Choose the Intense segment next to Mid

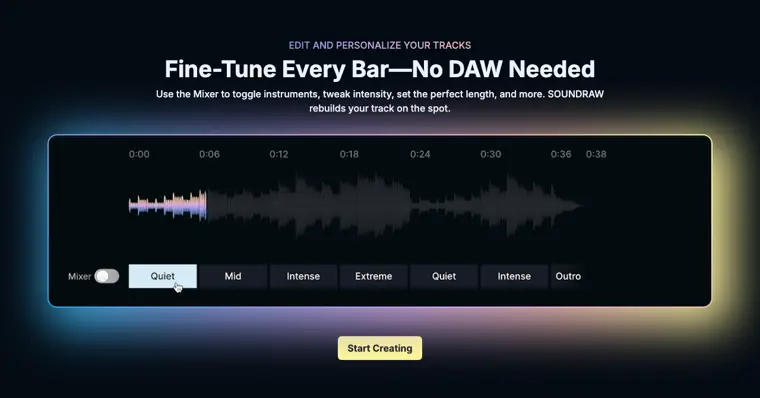pos(303,276)
